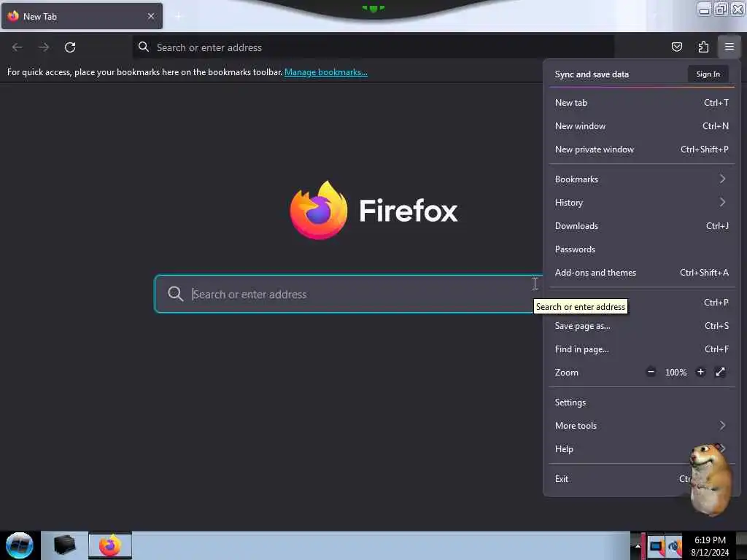Open the Help submenu
The image size is (747, 560).
641,448
